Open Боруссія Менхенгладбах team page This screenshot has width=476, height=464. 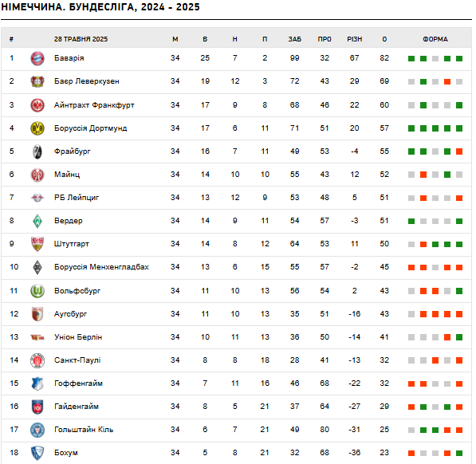pyautogui.click(x=101, y=267)
